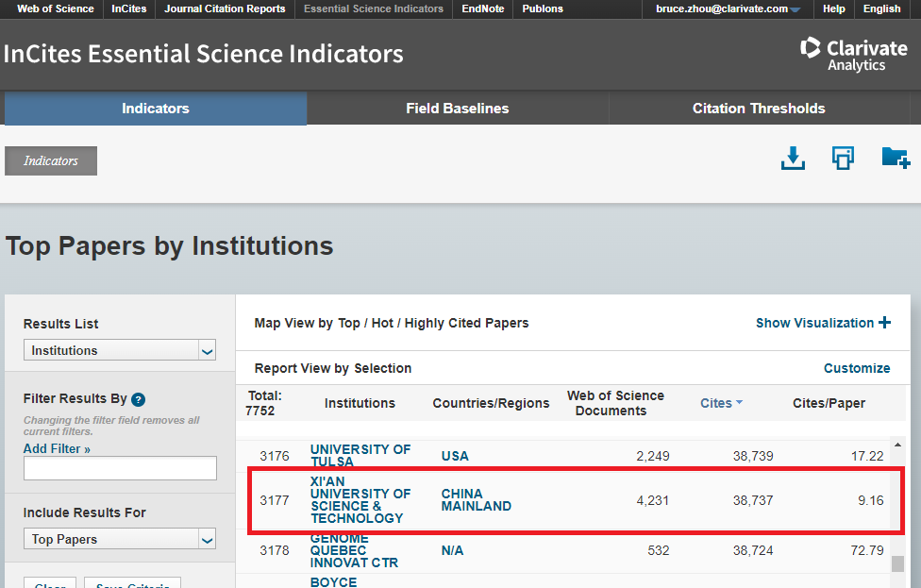
Task: Open Journal Citation Reports
Action: 225,8
